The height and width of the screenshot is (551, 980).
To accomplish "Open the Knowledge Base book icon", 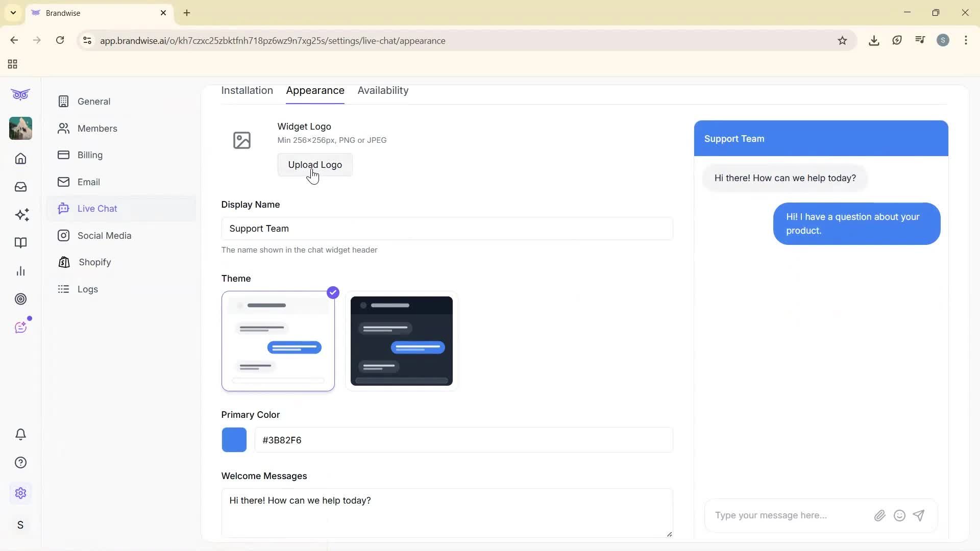I will 20,243.
